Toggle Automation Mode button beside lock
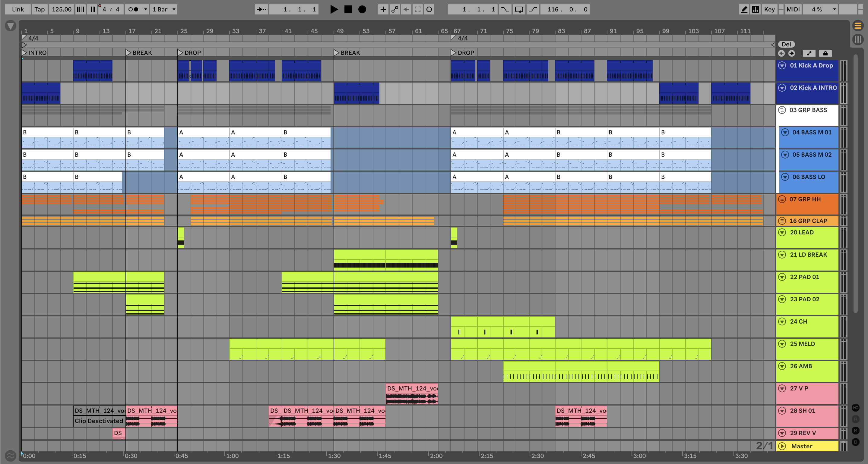Viewport: 868px width, 464px height. 809,53
